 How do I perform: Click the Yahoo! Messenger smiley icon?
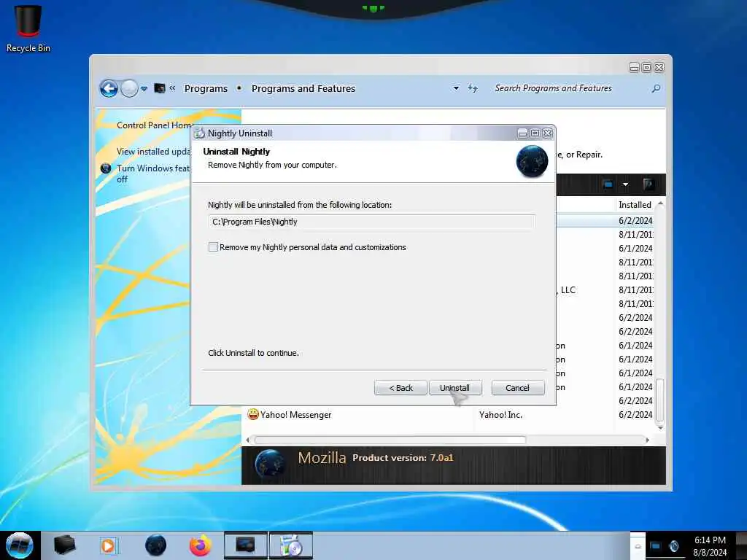point(253,414)
